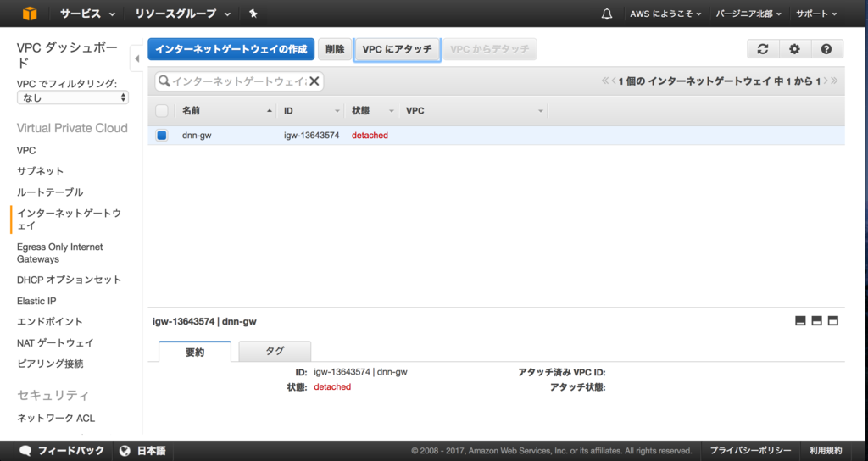Uncheck the dnn-gw row checkbox
868x461 pixels.
pyautogui.click(x=162, y=135)
